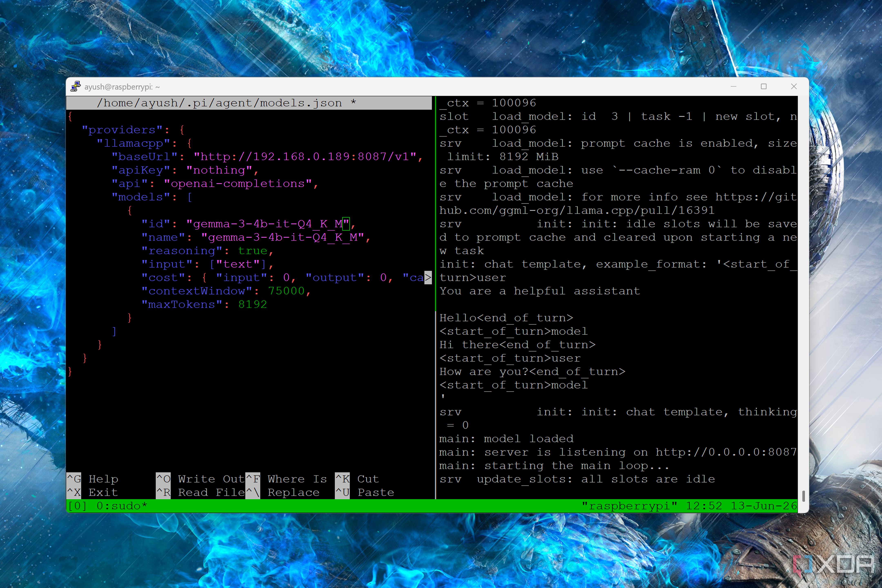Image resolution: width=882 pixels, height=588 pixels.
Task: Click the server listening address http://0.0.0.0:8087
Action: [726, 452]
